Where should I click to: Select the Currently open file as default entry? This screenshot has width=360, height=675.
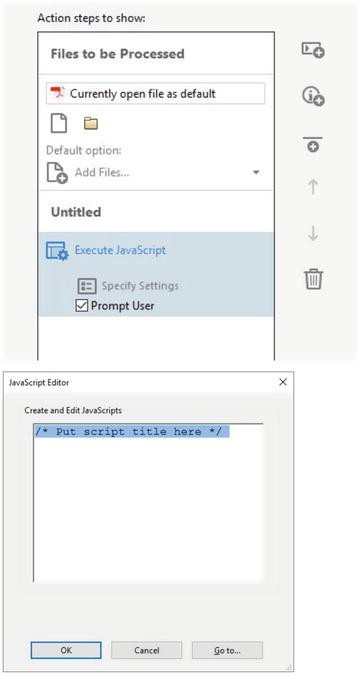coord(155,93)
